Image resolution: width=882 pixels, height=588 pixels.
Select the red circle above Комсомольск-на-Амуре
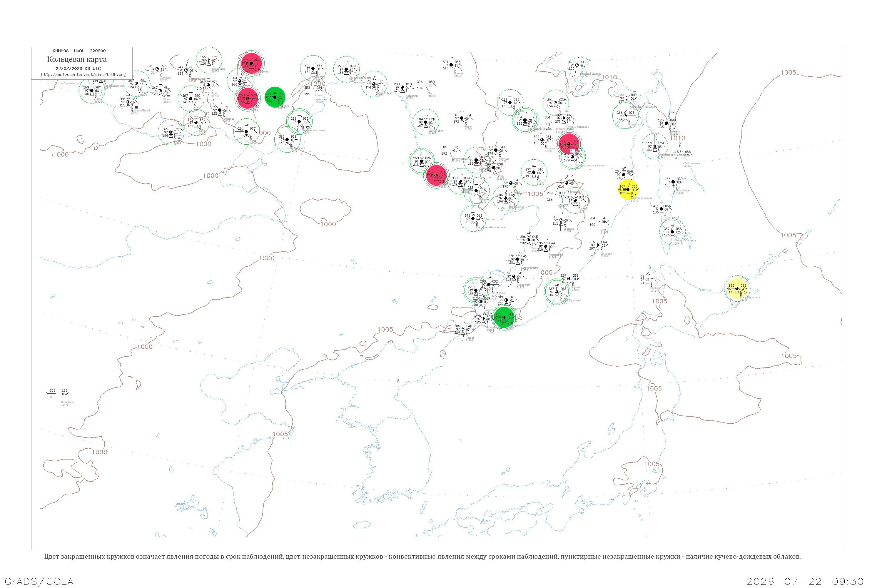click(x=569, y=144)
